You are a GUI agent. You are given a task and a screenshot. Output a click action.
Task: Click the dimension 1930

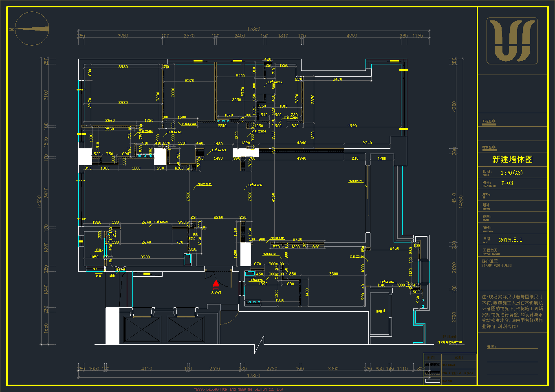pos(280,300)
